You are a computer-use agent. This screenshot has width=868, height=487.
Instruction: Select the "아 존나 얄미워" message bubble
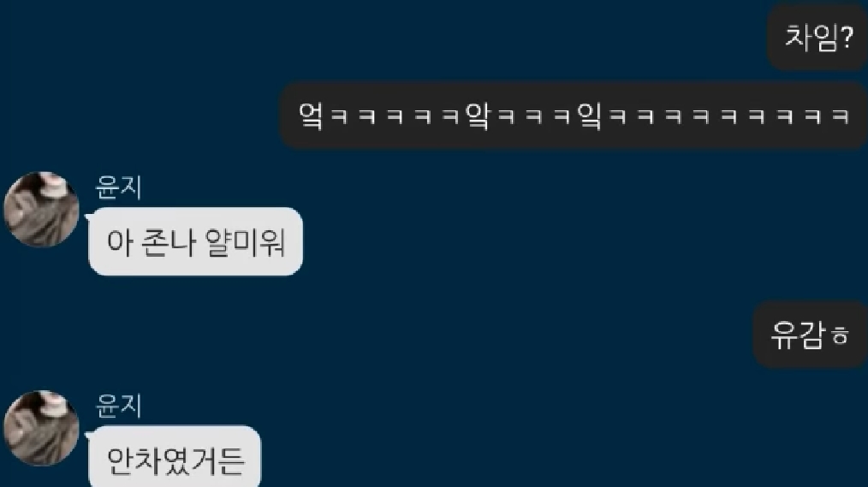pyautogui.click(x=195, y=241)
